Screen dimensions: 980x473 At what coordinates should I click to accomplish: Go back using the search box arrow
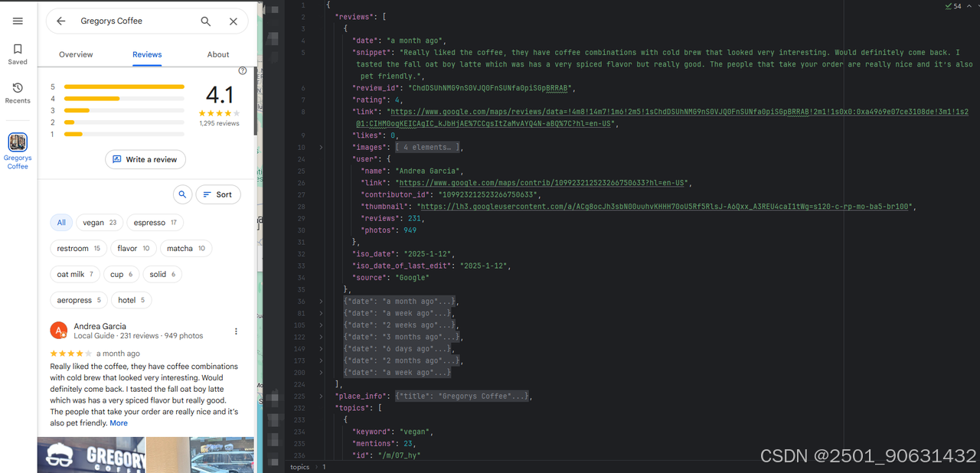pos(61,21)
